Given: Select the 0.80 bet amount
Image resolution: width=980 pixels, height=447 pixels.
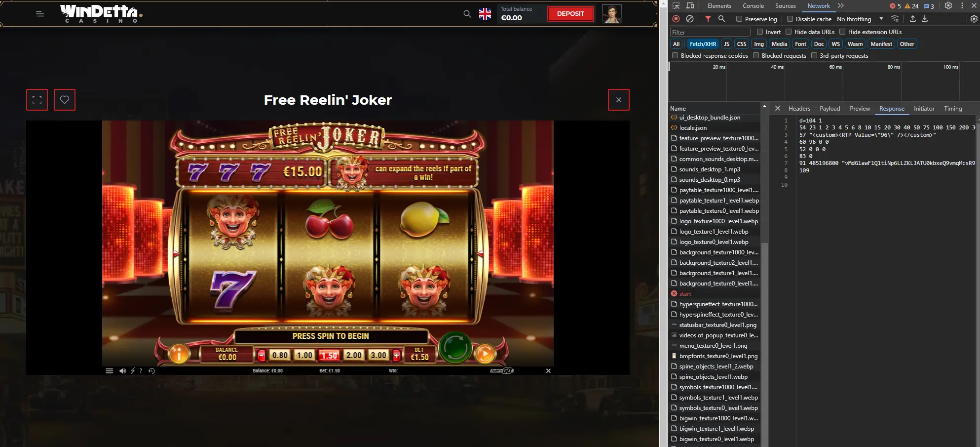Looking at the screenshot, I should click(x=280, y=355).
